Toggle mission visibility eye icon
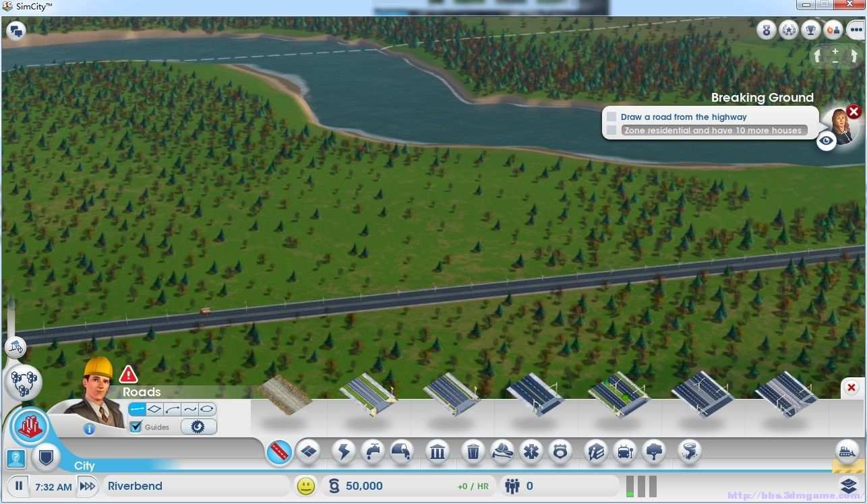Viewport: 867px width, 504px height. (827, 141)
